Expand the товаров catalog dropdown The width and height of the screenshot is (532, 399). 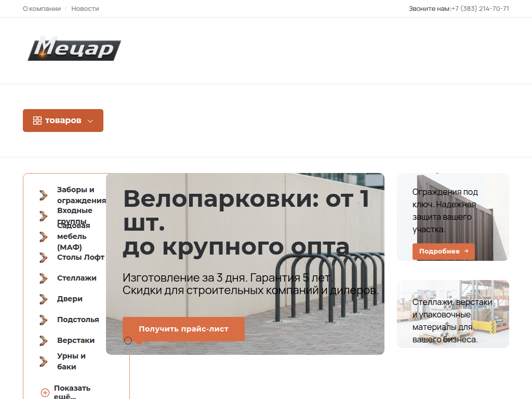63,120
